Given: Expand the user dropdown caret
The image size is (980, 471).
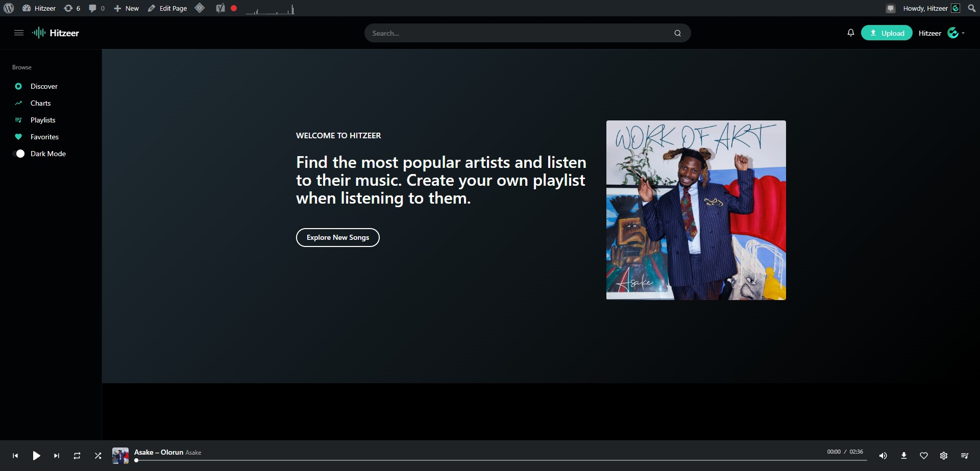Looking at the screenshot, I should click(963, 33).
